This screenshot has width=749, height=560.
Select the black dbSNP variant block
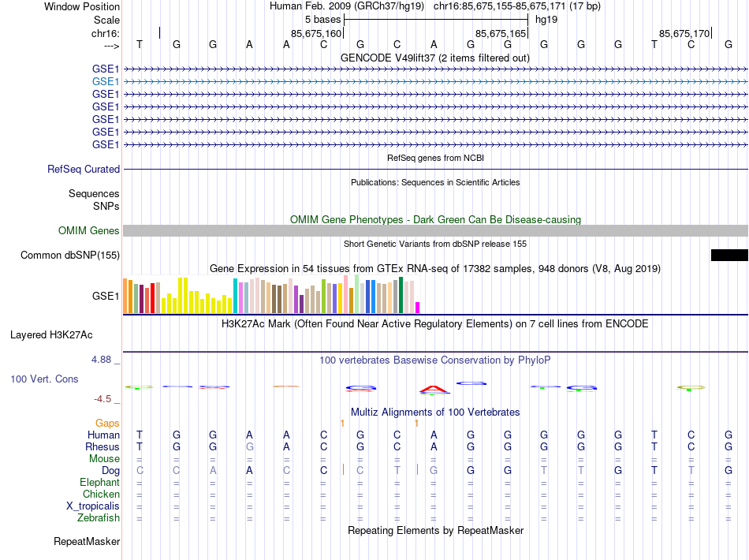tap(729, 255)
